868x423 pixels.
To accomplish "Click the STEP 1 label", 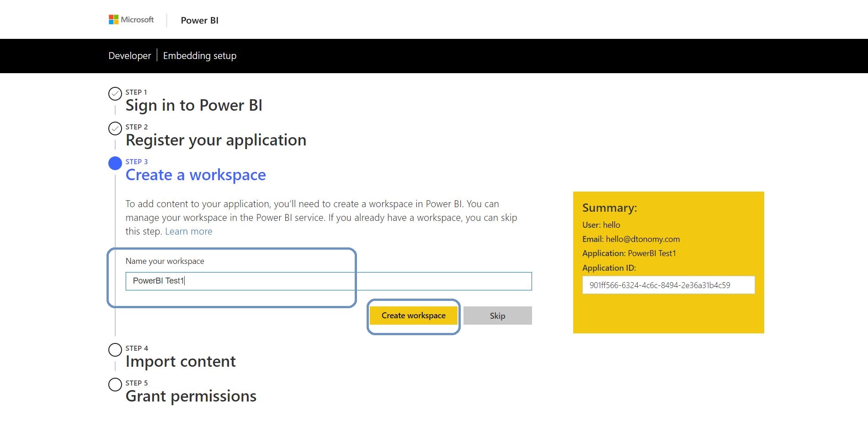I will click(136, 92).
